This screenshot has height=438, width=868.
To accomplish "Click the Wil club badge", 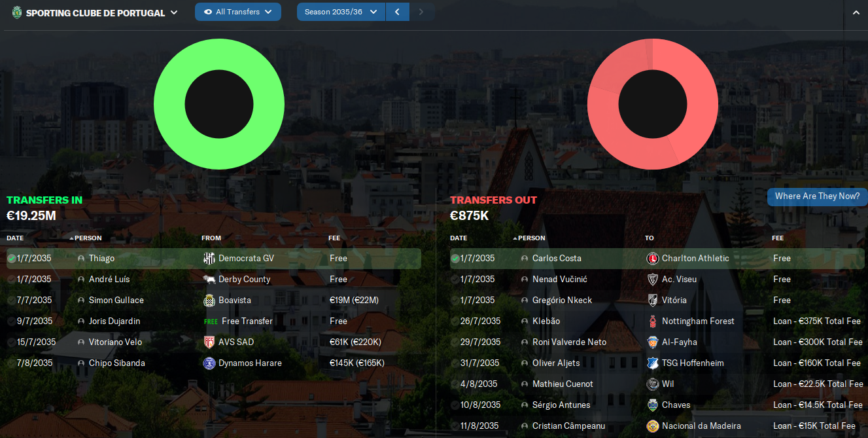I will click(652, 384).
